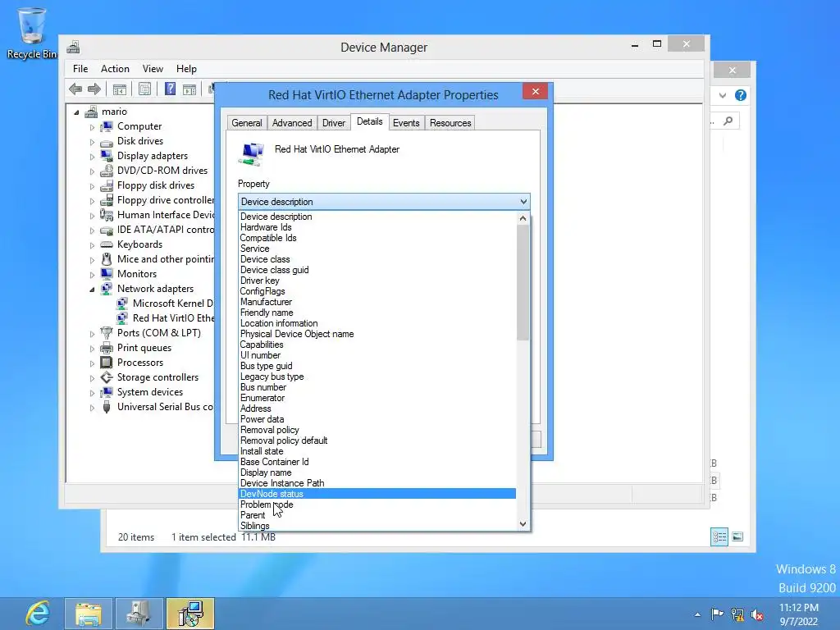Viewport: 840px width, 630px height.
Task: Select Human Interface Devices tree item
Action: tap(166, 215)
